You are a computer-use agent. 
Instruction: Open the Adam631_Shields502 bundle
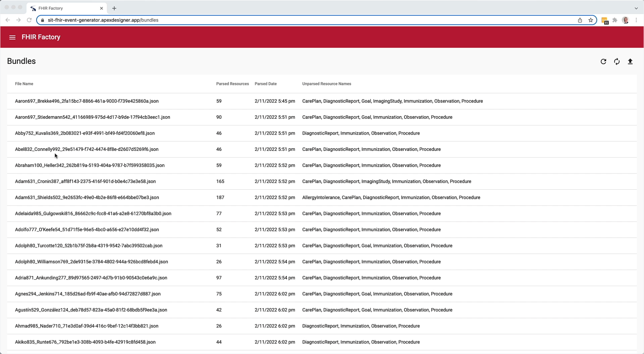322,197
